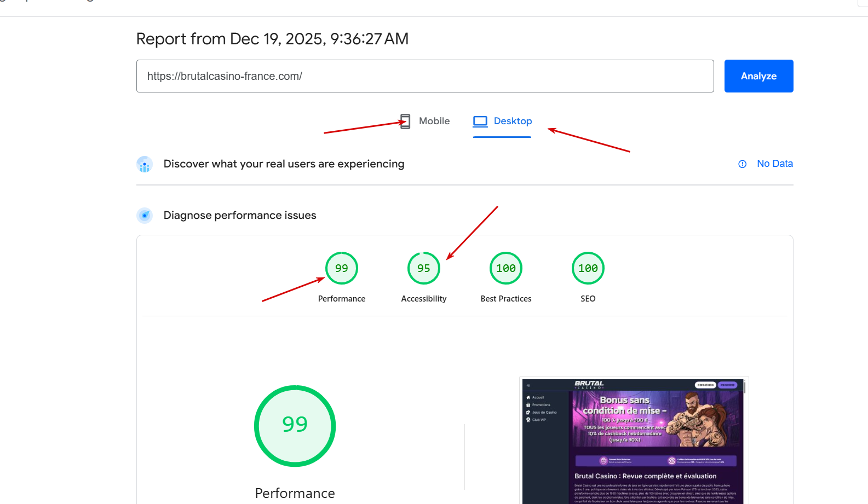Click the info icon beside No Data

(743, 164)
